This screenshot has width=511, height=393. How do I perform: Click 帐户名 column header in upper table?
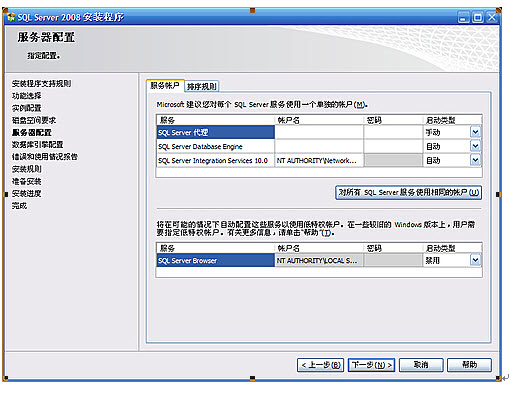click(319, 120)
